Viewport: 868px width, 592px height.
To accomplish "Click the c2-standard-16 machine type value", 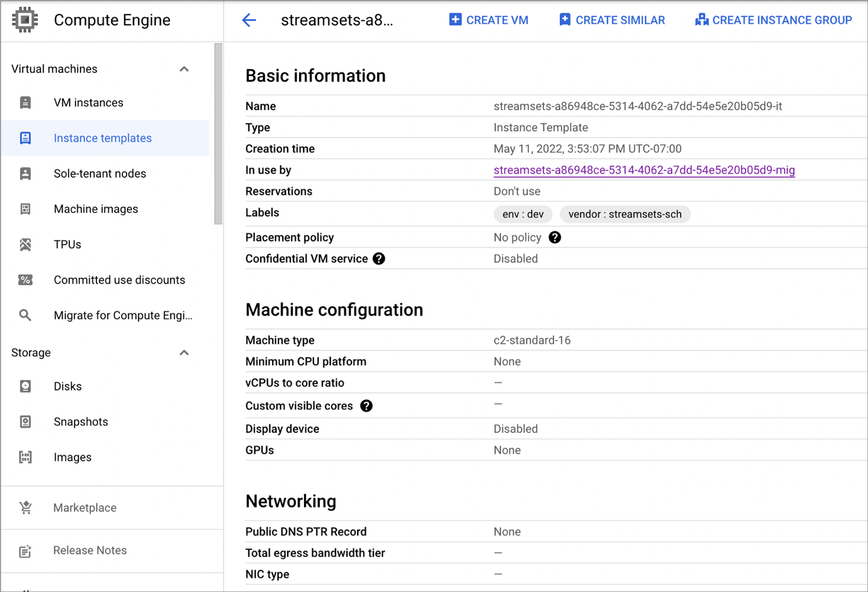I will pos(532,340).
